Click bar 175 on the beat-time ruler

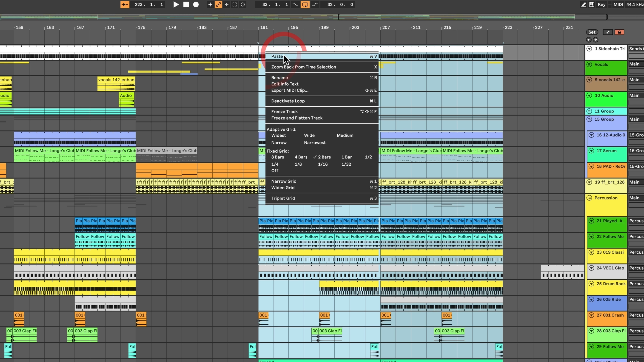142,27
